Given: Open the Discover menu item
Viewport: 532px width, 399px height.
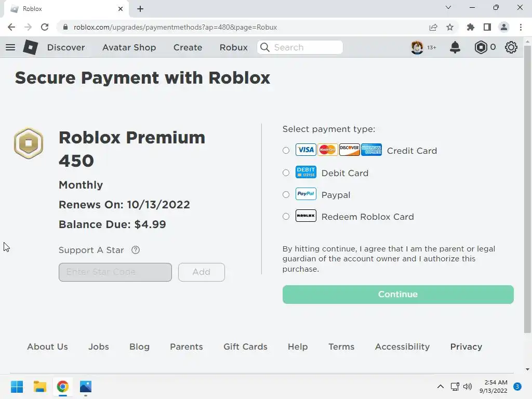Looking at the screenshot, I should 66,47.
